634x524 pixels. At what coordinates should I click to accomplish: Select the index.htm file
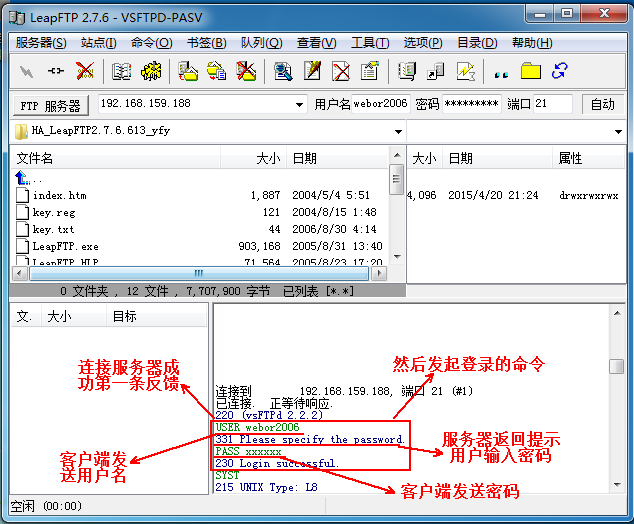[x=51, y=196]
